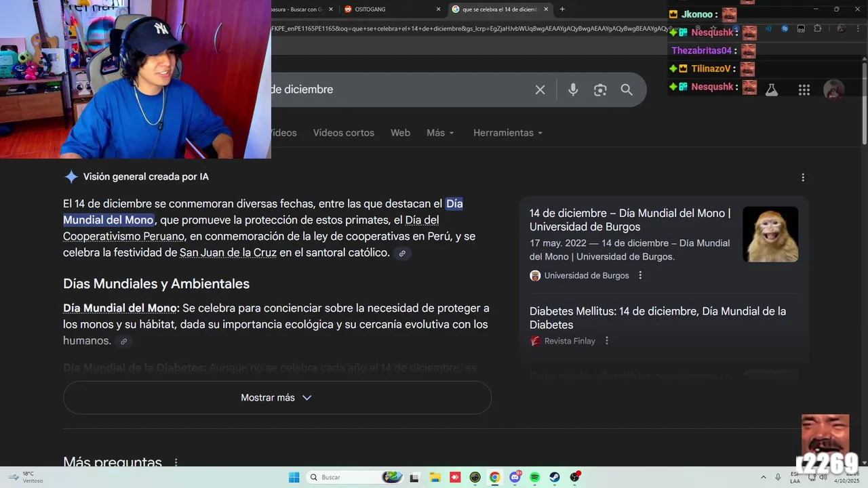Viewport: 868px width, 488px height.
Task: Open Chrome from taskbar
Action: pyautogui.click(x=495, y=477)
